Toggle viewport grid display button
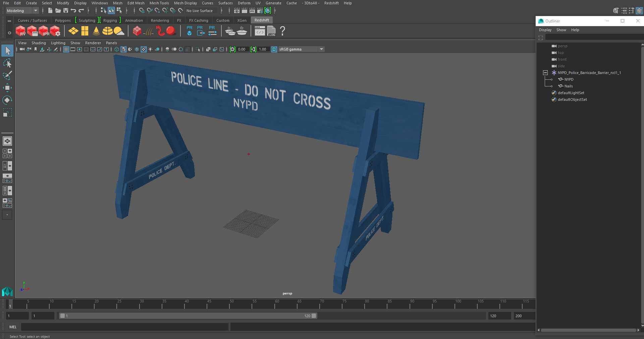This screenshot has width=644, height=339. point(66,49)
